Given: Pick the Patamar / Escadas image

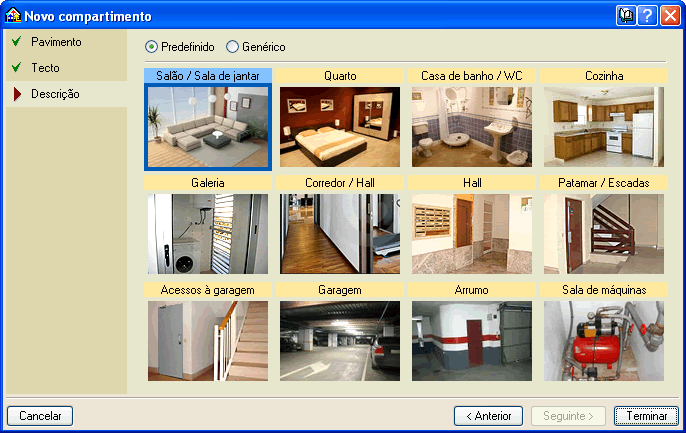Looking at the screenshot, I should (604, 234).
